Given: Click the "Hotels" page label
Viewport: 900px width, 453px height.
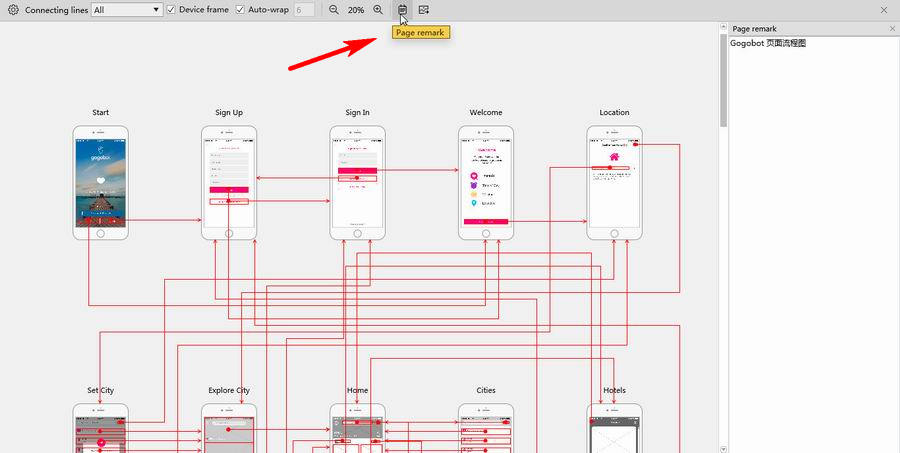Looking at the screenshot, I should 614,390.
